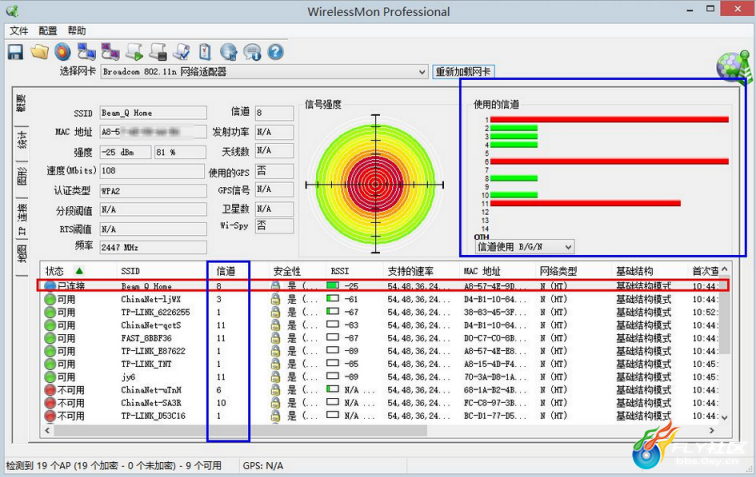Open the 选择网卡 adapter dropdown
The image size is (756, 477).
click(x=422, y=72)
